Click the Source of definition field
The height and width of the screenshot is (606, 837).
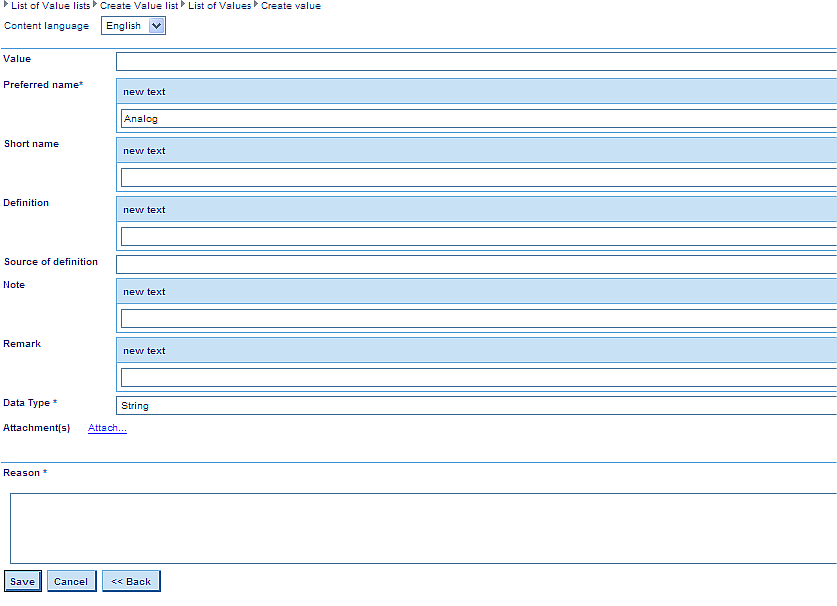(x=476, y=264)
